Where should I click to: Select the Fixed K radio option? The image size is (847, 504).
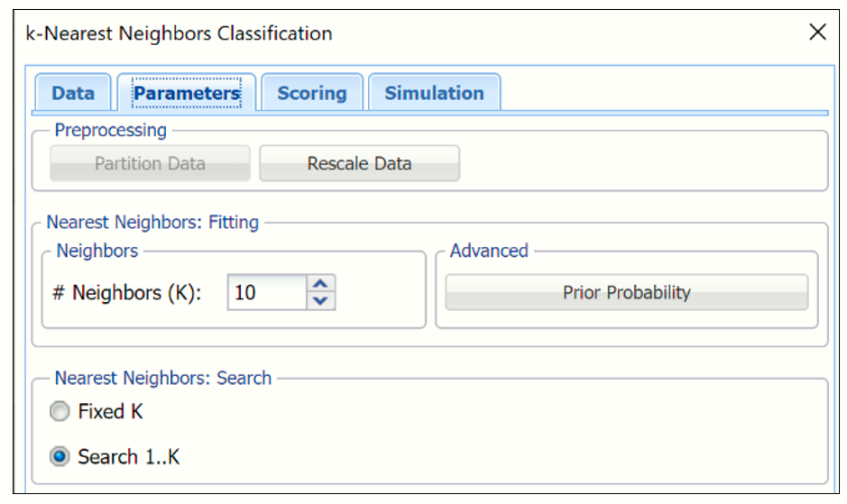(x=60, y=412)
